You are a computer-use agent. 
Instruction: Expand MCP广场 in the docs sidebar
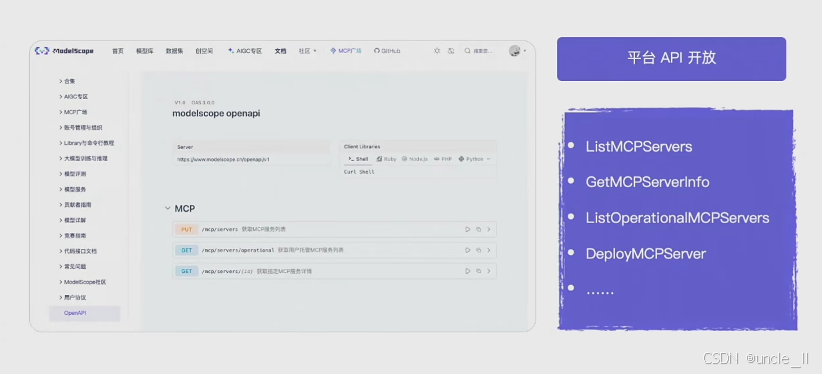click(x=73, y=112)
